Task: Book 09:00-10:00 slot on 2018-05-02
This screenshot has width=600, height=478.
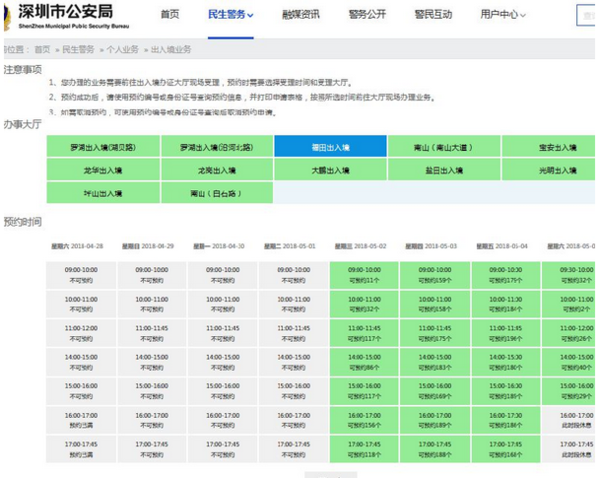Action: pyautogui.click(x=364, y=275)
